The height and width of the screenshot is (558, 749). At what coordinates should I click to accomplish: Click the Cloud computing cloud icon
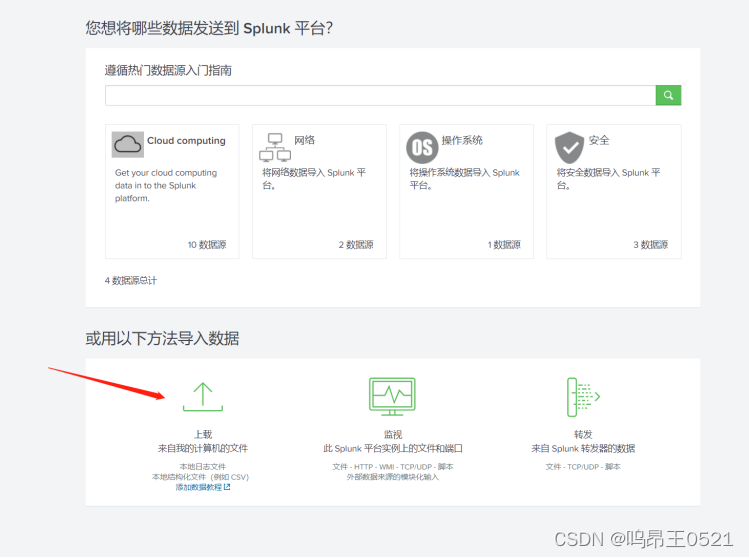pos(128,144)
